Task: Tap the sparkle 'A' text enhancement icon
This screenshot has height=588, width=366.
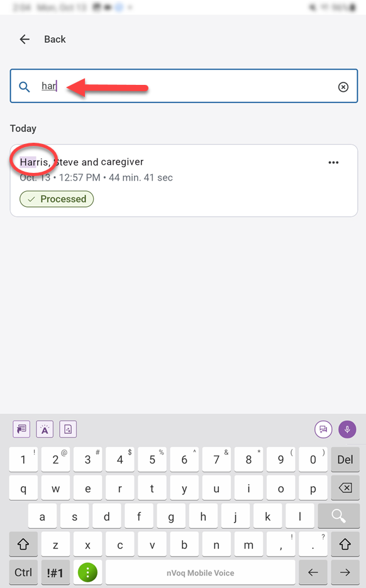Action: pyautogui.click(x=44, y=429)
